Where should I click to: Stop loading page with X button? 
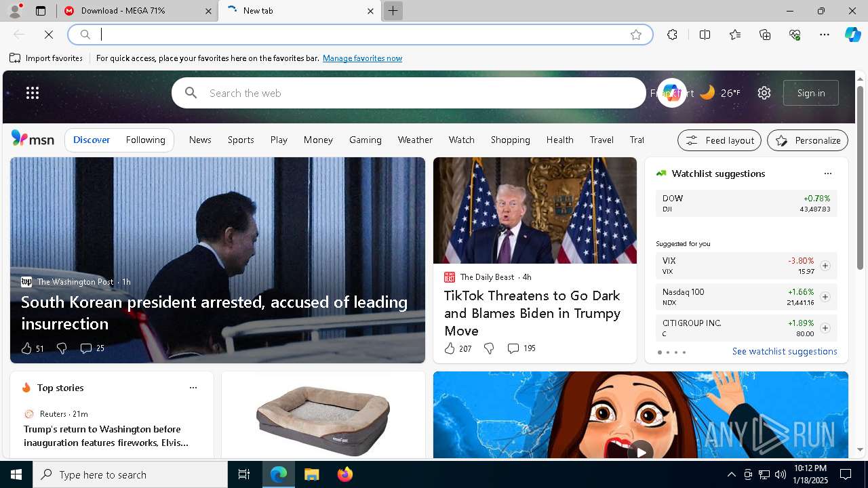click(x=49, y=35)
